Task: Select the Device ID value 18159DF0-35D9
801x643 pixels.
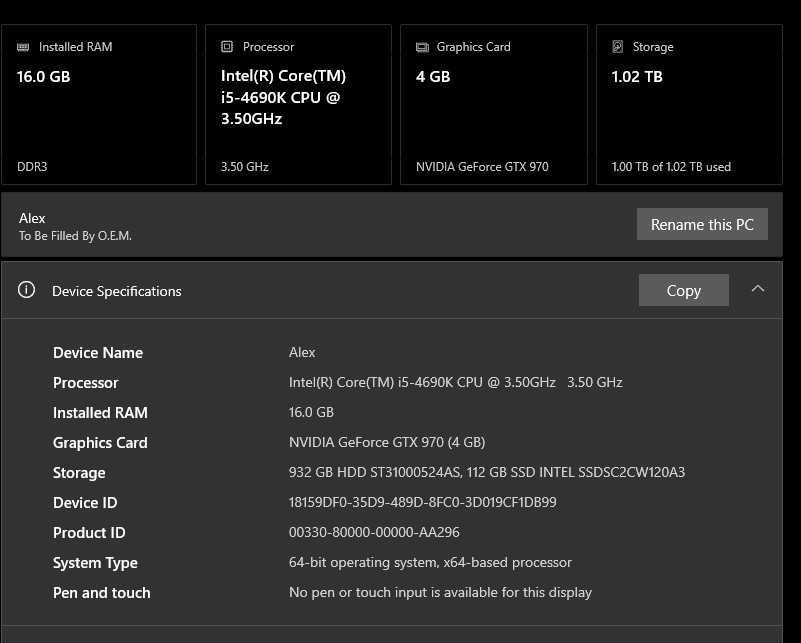Action: [423, 503]
